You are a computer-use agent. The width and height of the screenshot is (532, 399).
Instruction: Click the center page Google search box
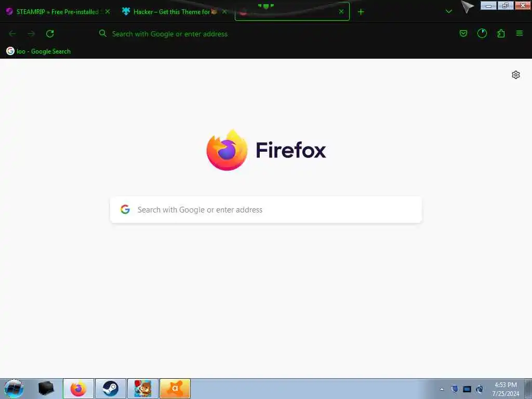[266, 210]
